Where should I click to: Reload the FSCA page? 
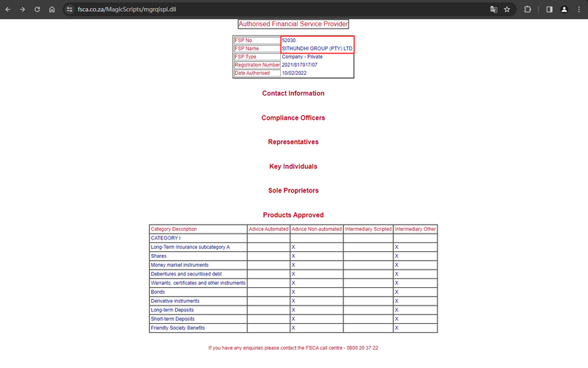(x=37, y=10)
